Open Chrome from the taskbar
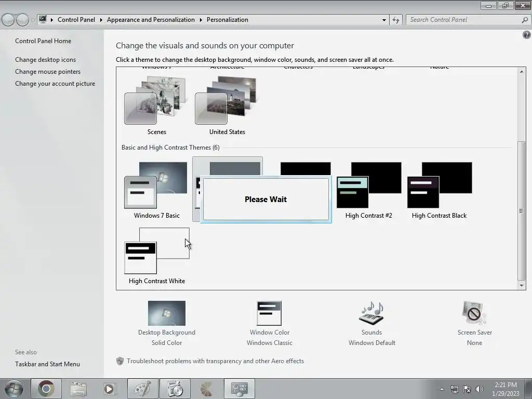532x399 pixels. pos(46,389)
